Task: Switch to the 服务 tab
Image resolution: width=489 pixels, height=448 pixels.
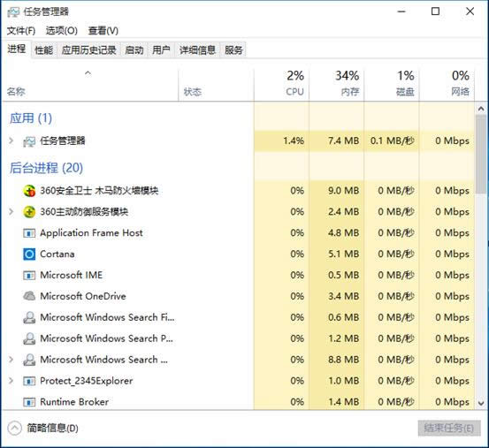Action: pos(233,50)
